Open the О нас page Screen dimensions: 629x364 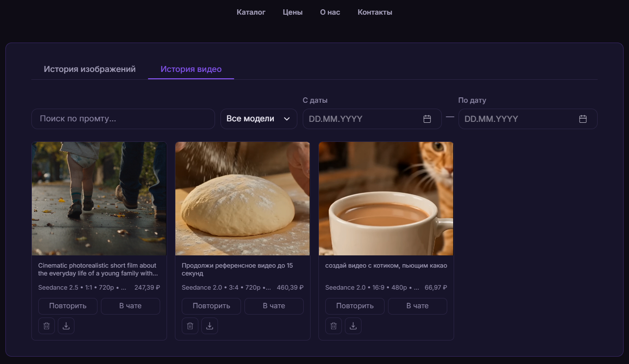pyautogui.click(x=330, y=12)
